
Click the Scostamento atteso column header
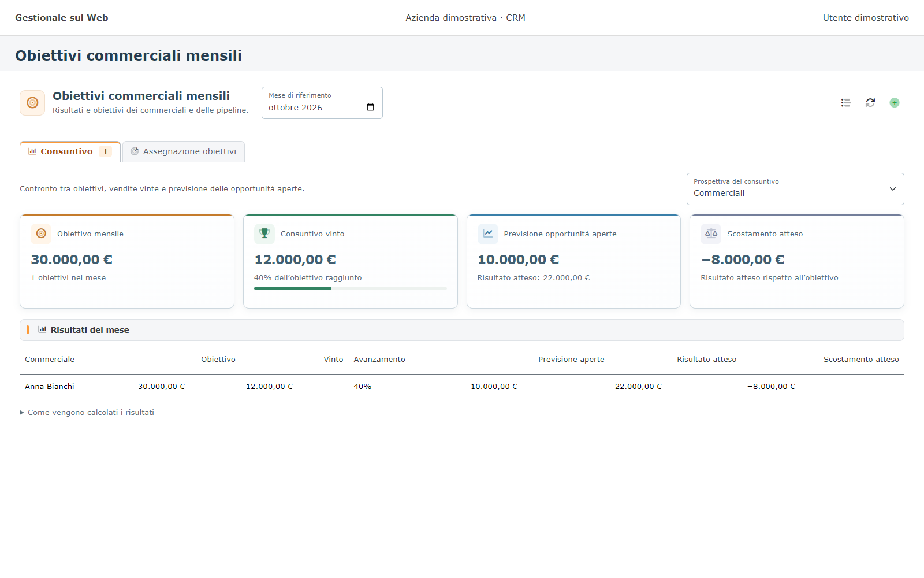[x=861, y=360]
